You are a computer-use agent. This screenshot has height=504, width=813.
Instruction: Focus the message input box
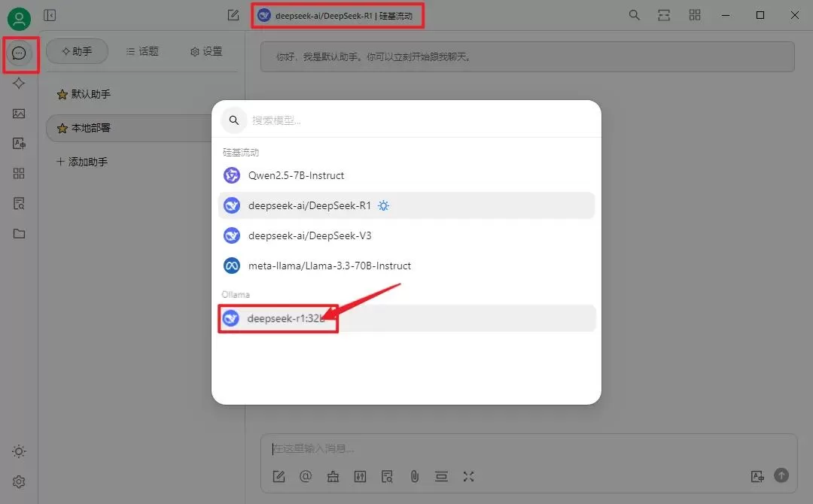[528, 448]
